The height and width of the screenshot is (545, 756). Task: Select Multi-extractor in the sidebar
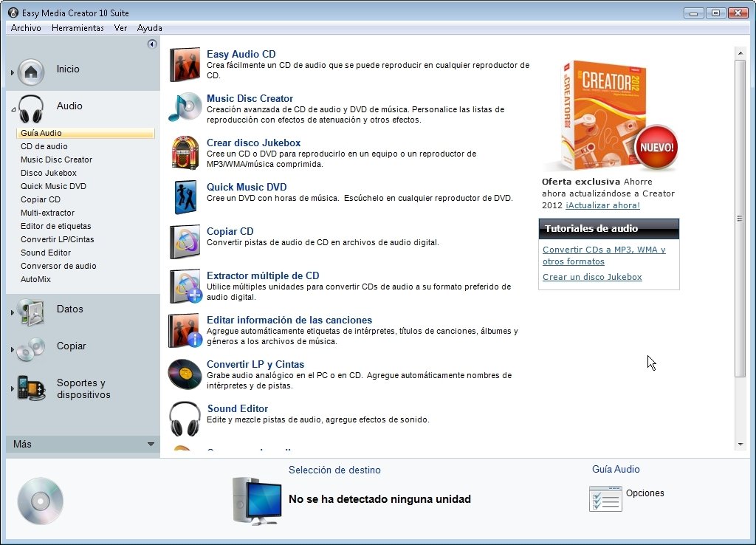pos(48,213)
